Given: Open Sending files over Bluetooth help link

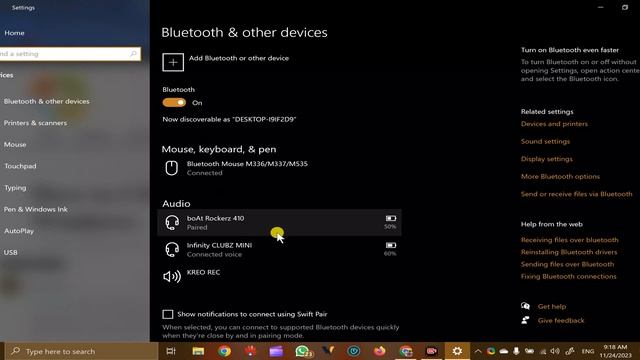Looking at the screenshot, I should (x=567, y=264).
